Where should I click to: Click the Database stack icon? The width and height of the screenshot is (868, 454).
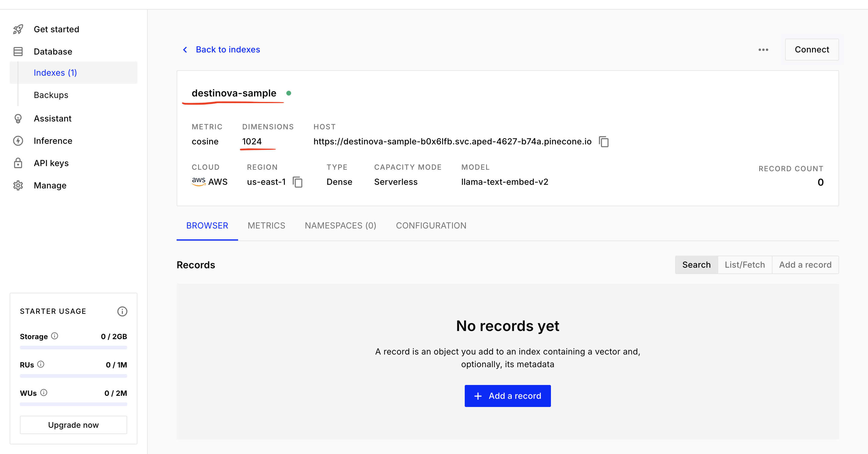point(18,52)
